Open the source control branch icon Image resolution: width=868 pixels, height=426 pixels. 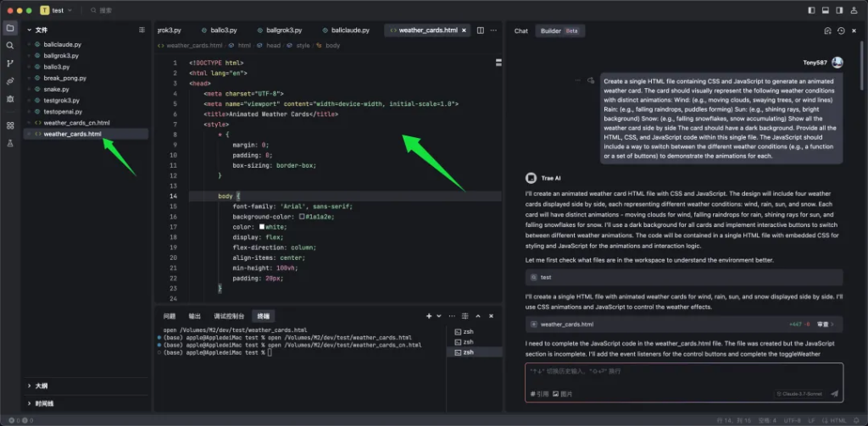click(x=10, y=64)
